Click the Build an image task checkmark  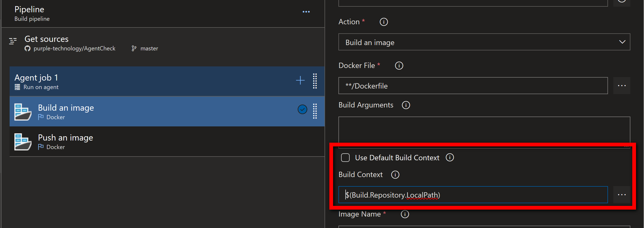click(302, 109)
